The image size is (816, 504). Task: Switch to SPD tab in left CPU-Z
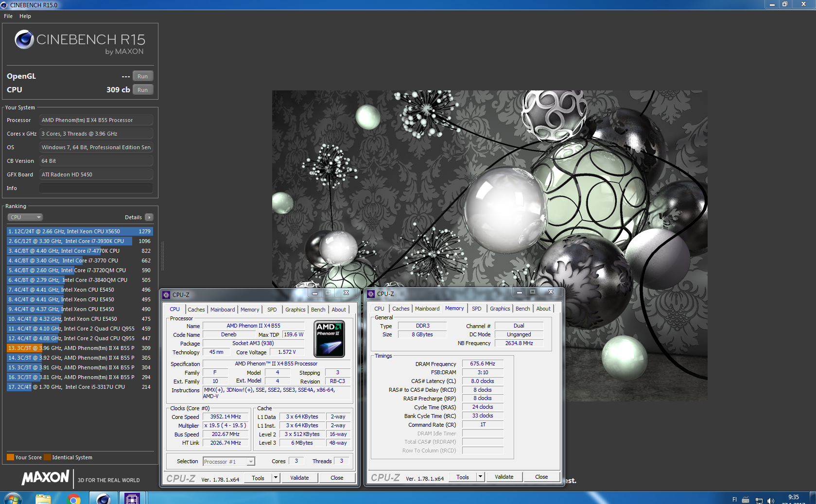(272, 310)
